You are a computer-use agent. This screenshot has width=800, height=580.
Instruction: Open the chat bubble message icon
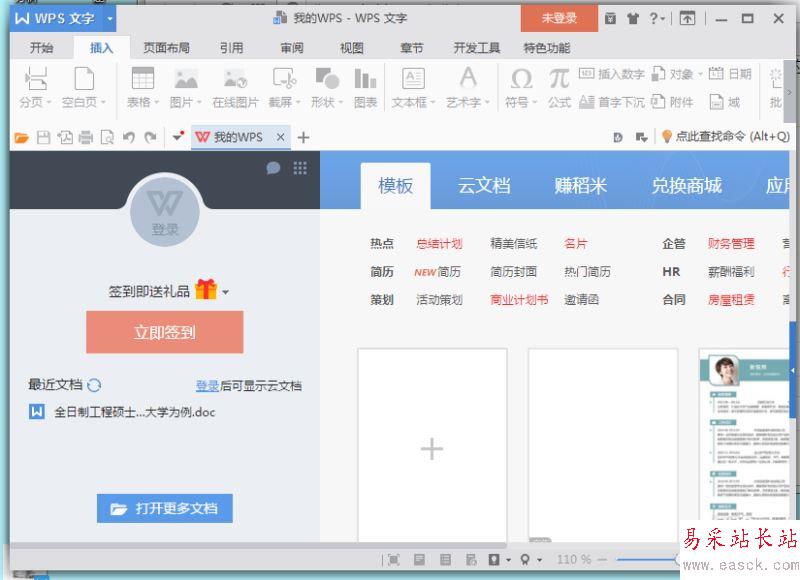click(273, 168)
